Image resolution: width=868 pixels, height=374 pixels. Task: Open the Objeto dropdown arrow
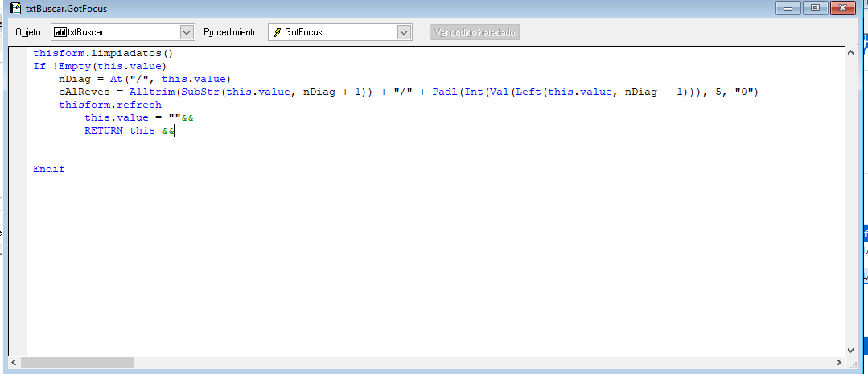pos(187,32)
